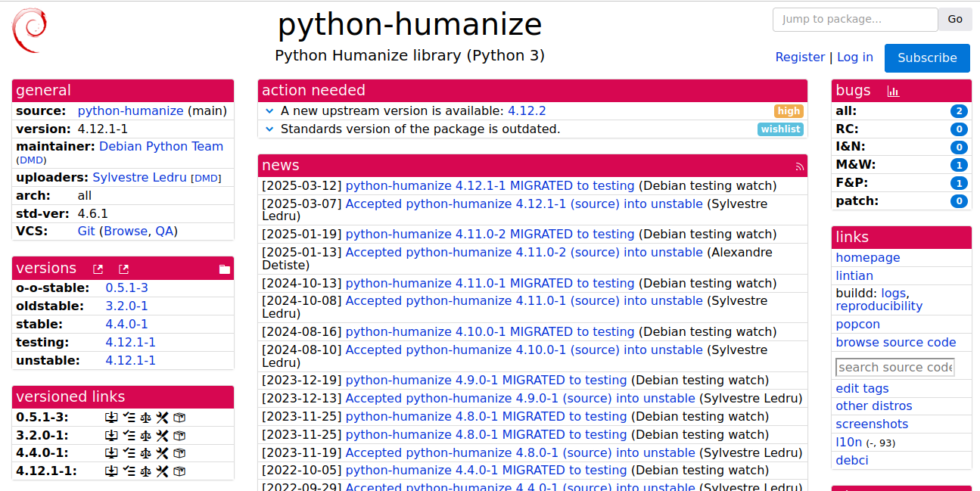Open the reproducibility link

coord(879,306)
